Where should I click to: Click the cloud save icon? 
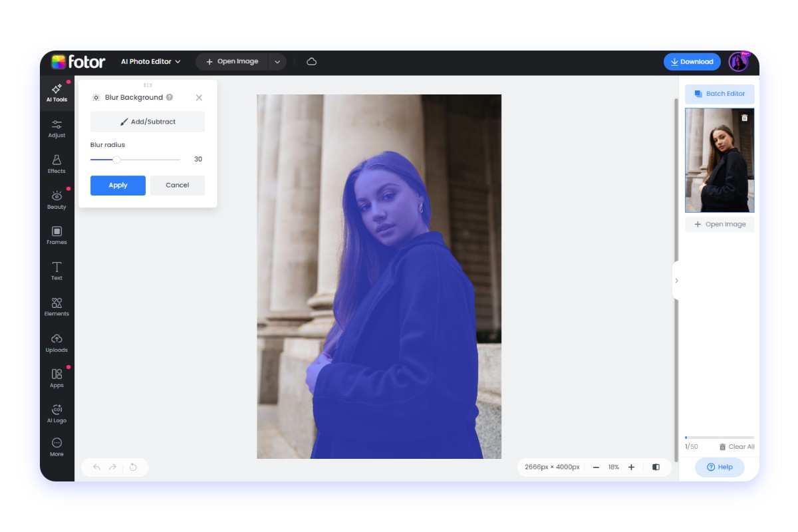(x=311, y=61)
